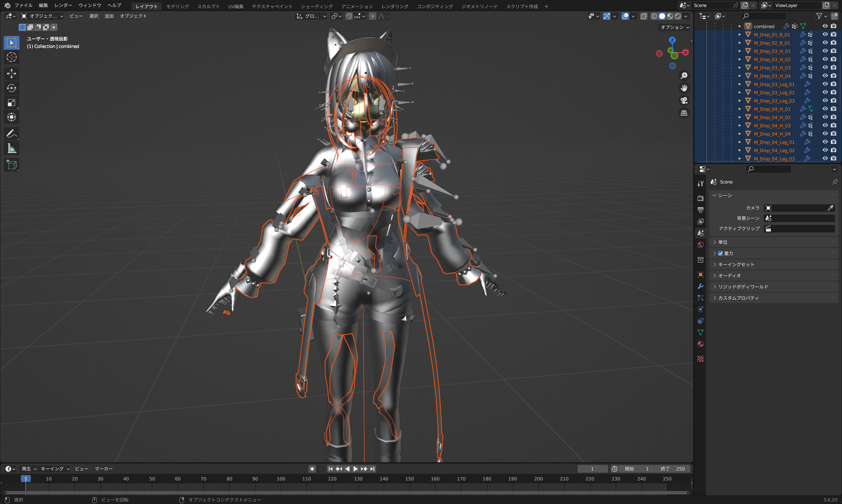842x504 pixels.
Task: Select the Move tool
Action: (x=12, y=74)
